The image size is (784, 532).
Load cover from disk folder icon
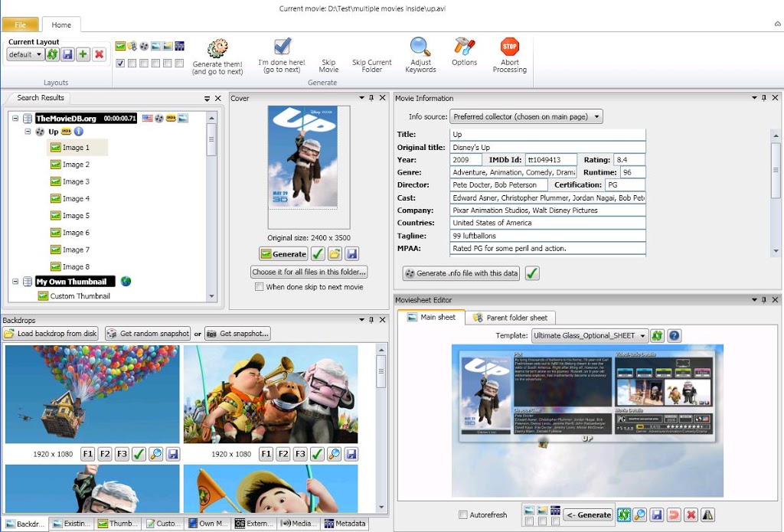335,254
